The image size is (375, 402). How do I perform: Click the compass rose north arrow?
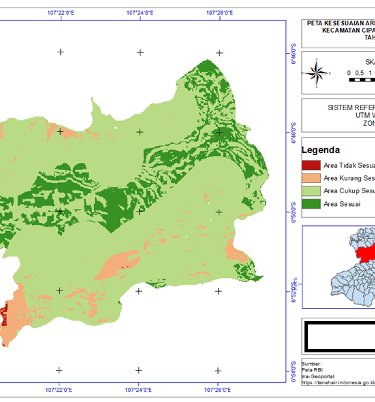[317, 73]
